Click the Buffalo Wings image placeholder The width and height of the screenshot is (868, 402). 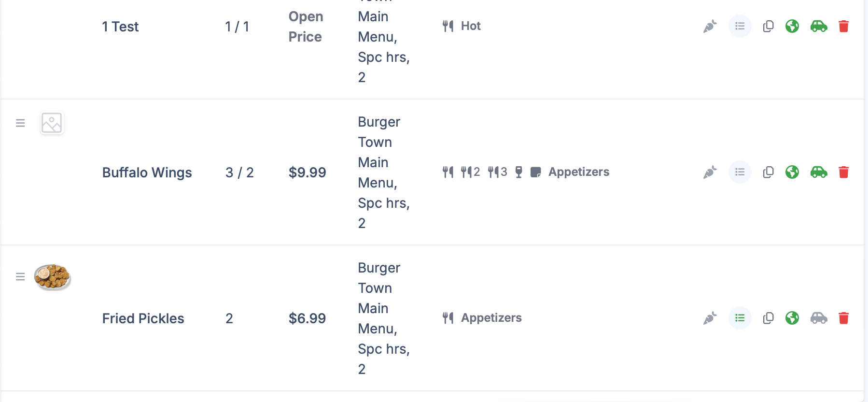click(52, 123)
